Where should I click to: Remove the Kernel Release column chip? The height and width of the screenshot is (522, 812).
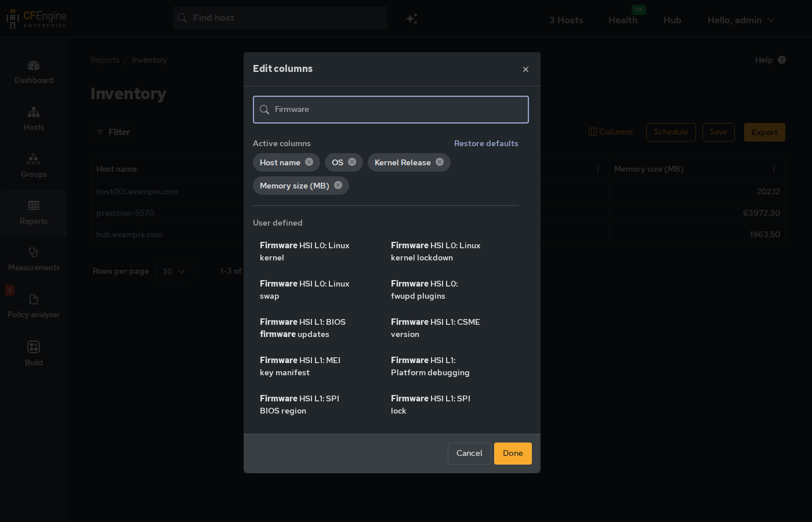point(440,162)
